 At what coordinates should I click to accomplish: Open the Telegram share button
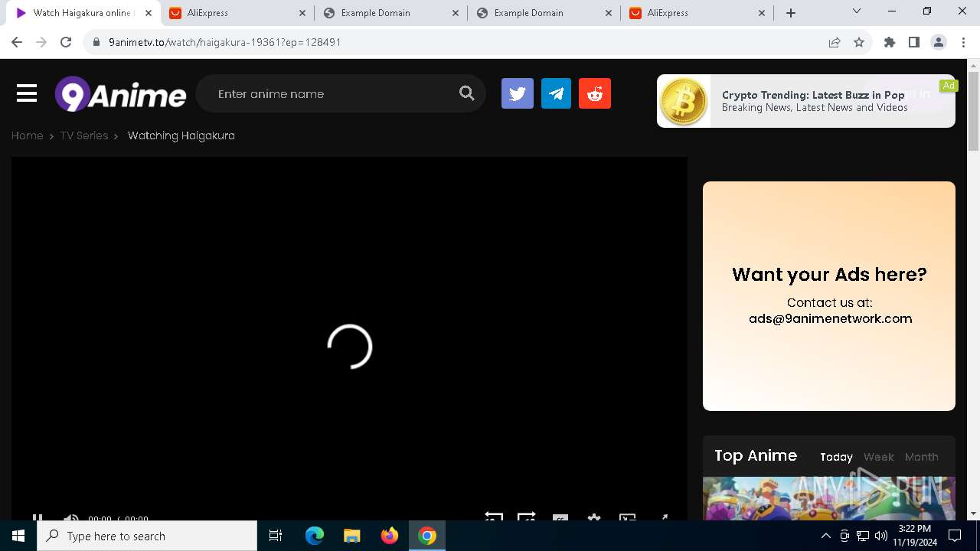click(556, 93)
